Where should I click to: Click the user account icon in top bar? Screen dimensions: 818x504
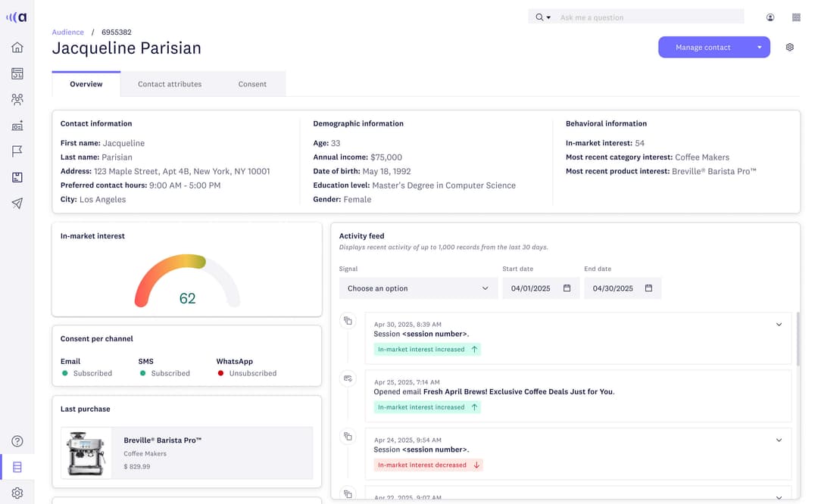(770, 17)
